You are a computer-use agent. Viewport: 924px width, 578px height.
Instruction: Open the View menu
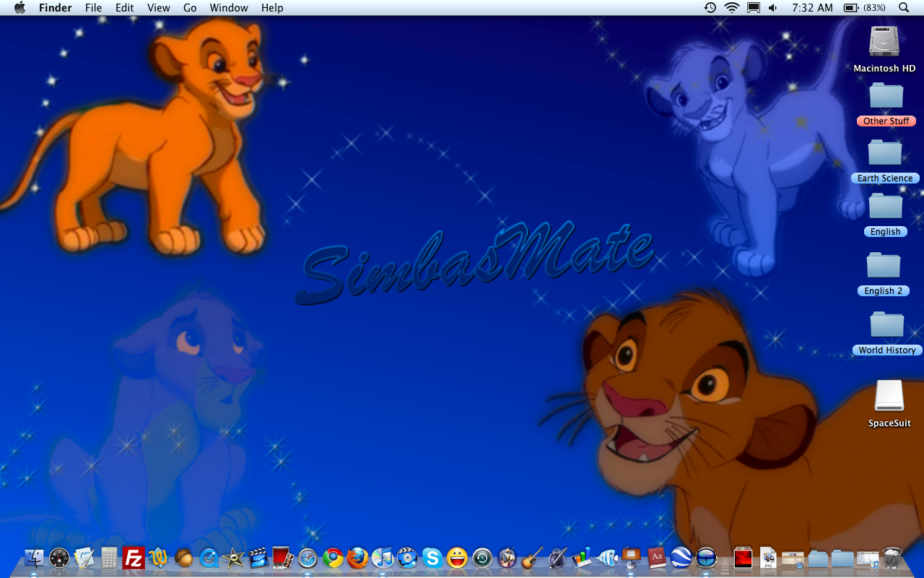pyautogui.click(x=158, y=8)
